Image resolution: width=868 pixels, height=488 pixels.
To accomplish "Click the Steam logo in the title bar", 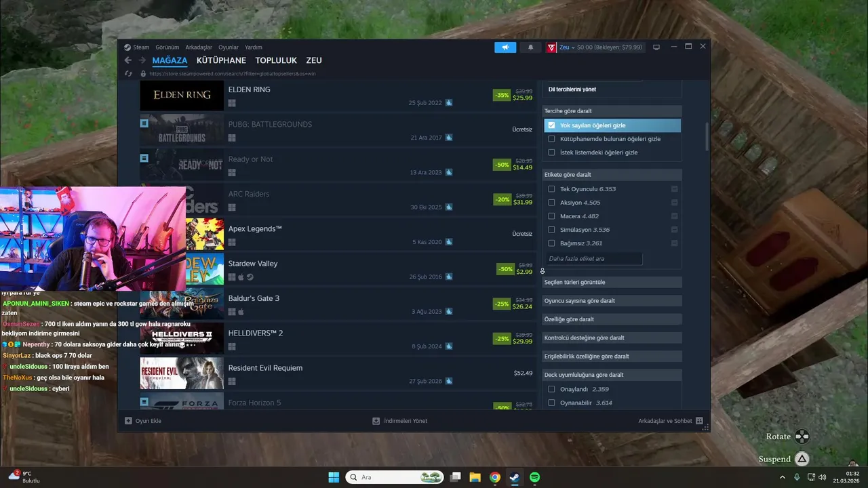I will coord(127,47).
